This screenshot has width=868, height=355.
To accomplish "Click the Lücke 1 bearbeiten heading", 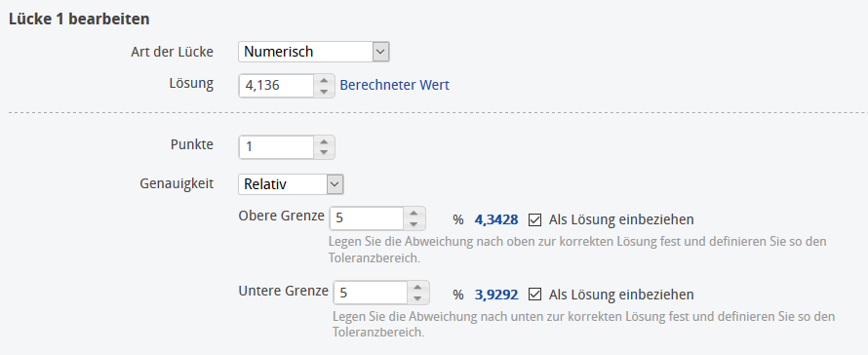I will (x=79, y=19).
